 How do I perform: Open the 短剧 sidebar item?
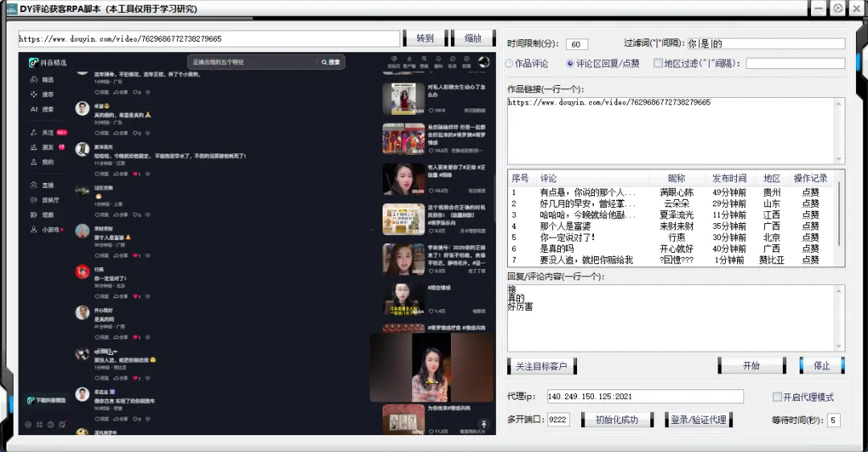click(42, 214)
